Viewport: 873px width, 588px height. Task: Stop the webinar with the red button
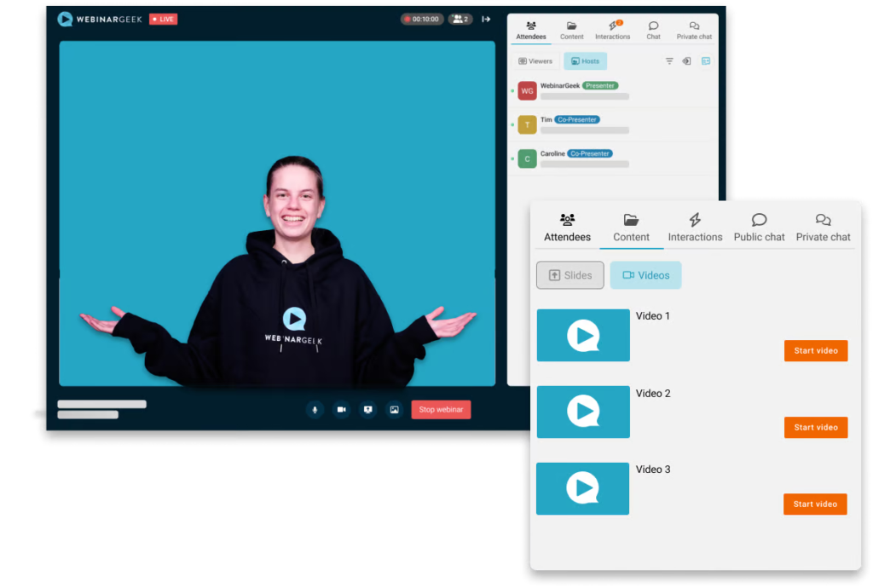(x=441, y=410)
